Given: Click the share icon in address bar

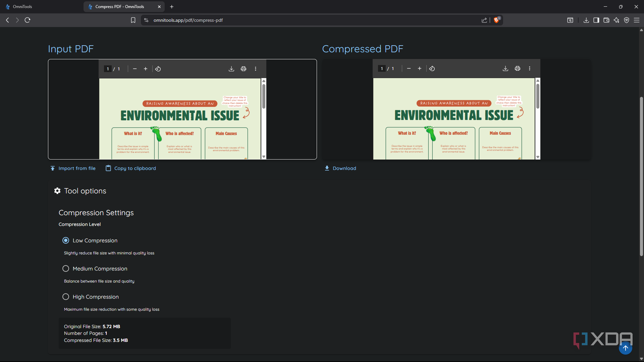Looking at the screenshot, I should pyautogui.click(x=484, y=20).
